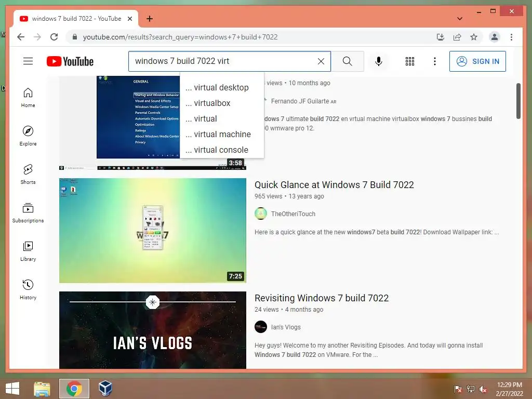
Task: Open VirtualBox from the taskbar
Action: pyautogui.click(x=105, y=389)
